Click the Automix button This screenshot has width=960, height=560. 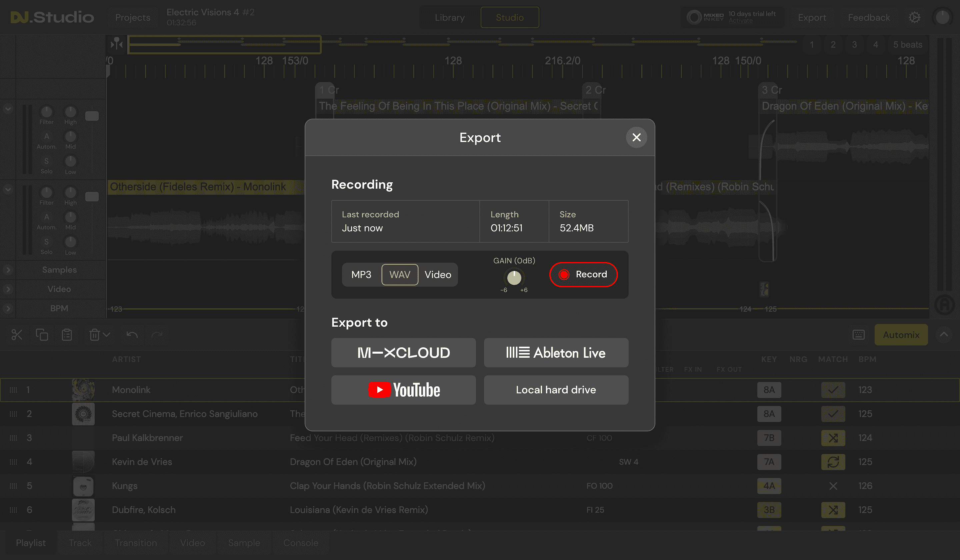tap(901, 335)
